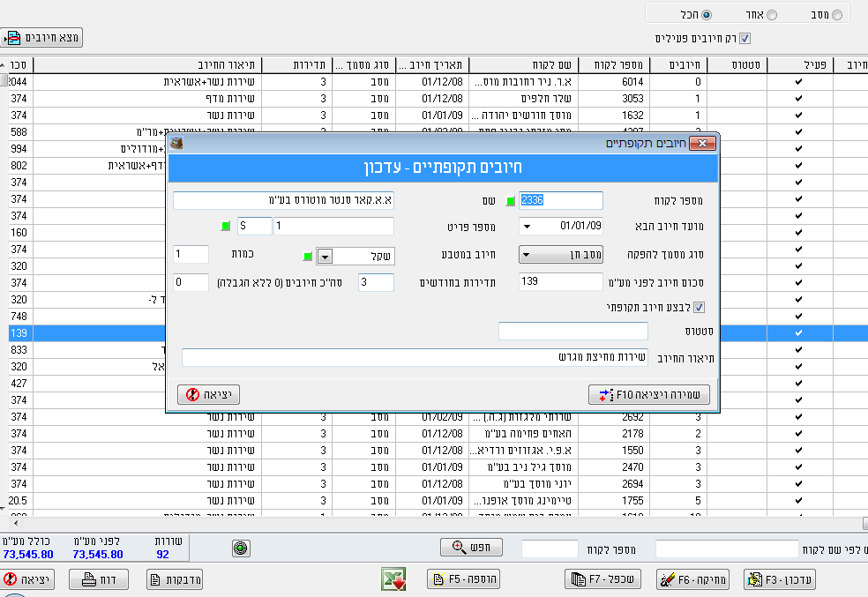Click the כמות quantity field
Viewport: 868px width, 597px height.
click(x=191, y=254)
